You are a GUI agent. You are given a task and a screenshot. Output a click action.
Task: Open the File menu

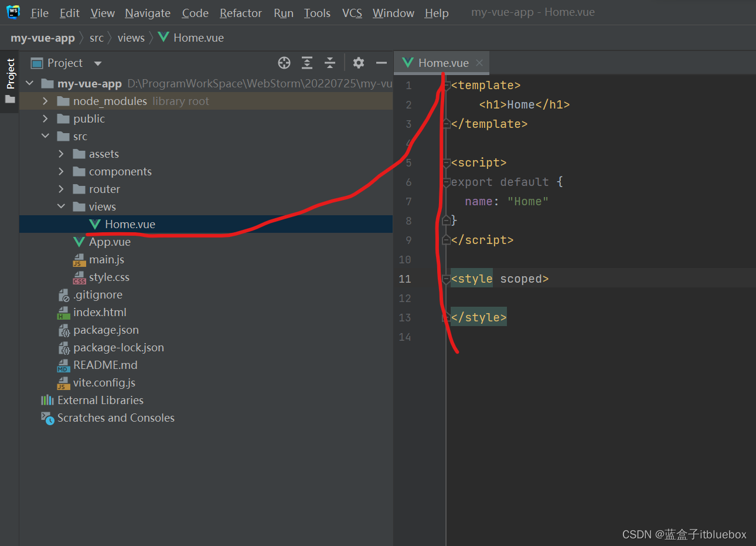39,13
